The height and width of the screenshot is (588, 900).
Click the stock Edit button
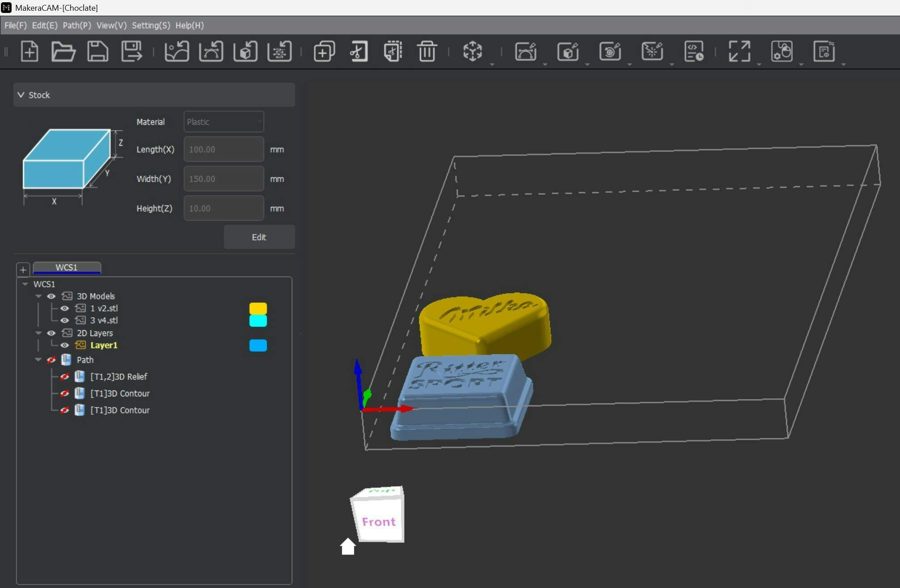(259, 237)
